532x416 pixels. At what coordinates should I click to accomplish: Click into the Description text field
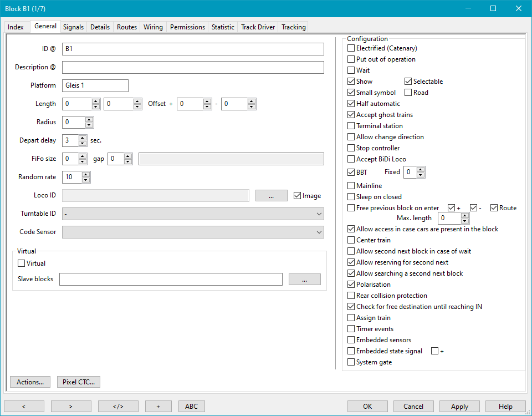coord(193,68)
